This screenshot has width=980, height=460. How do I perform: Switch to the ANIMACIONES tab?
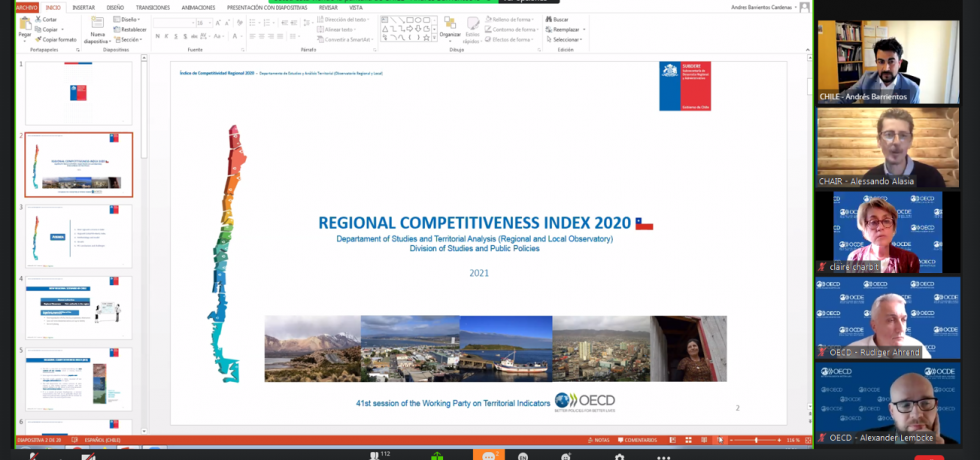pos(198,8)
